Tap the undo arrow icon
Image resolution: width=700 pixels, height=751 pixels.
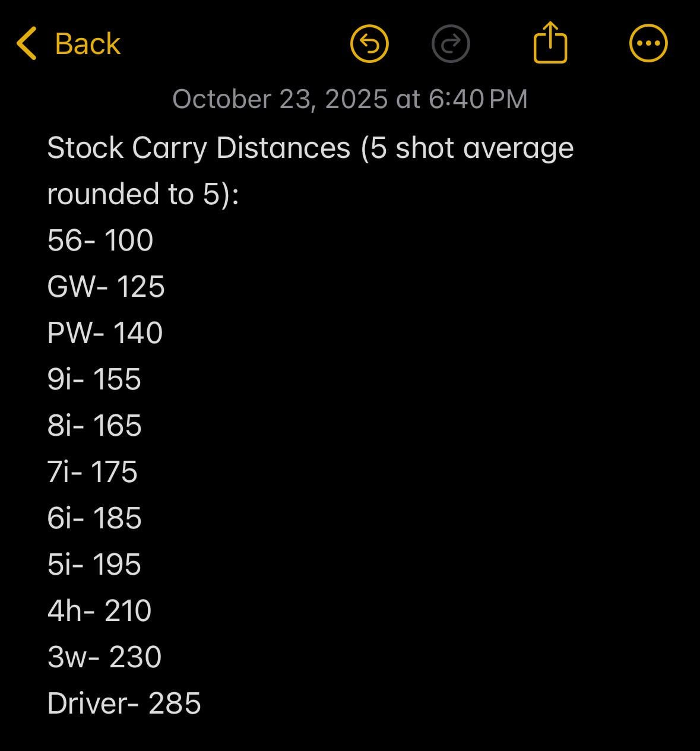click(x=369, y=43)
